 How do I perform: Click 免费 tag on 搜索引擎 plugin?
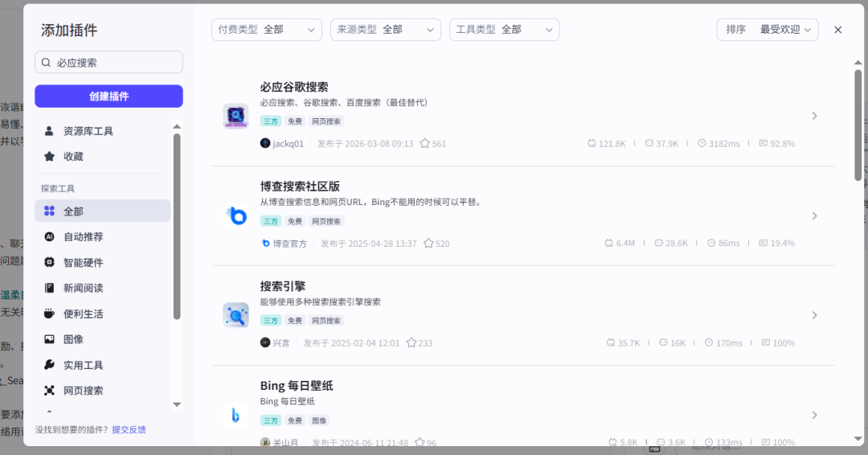click(x=295, y=321)
